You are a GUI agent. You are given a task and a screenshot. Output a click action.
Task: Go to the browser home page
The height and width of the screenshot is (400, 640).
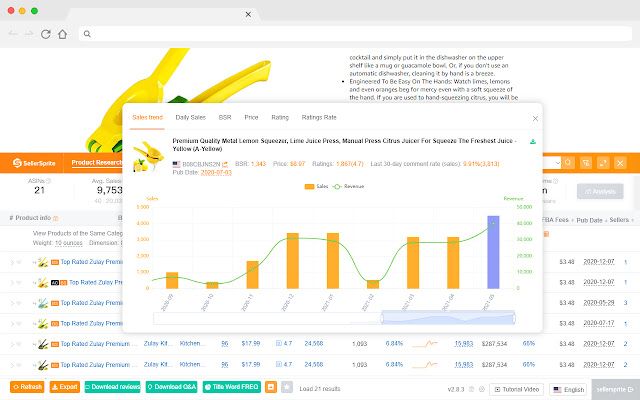click(x=62, y=34)
